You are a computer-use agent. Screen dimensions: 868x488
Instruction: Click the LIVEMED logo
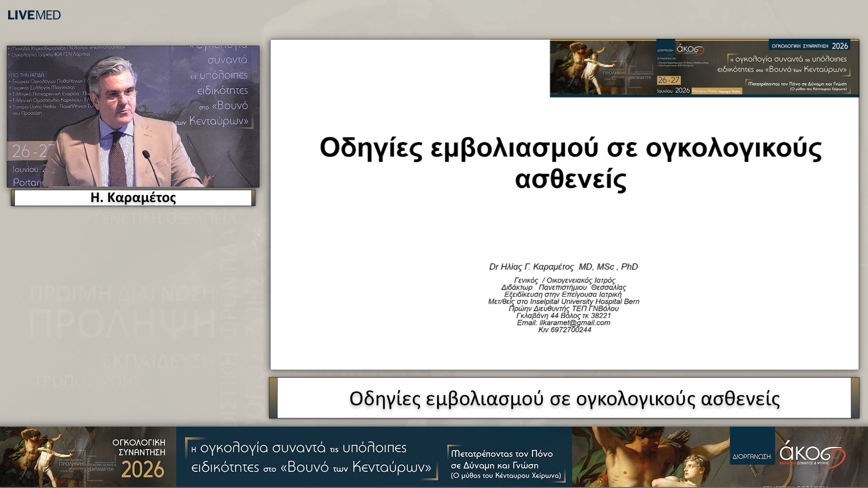point(34,15)
